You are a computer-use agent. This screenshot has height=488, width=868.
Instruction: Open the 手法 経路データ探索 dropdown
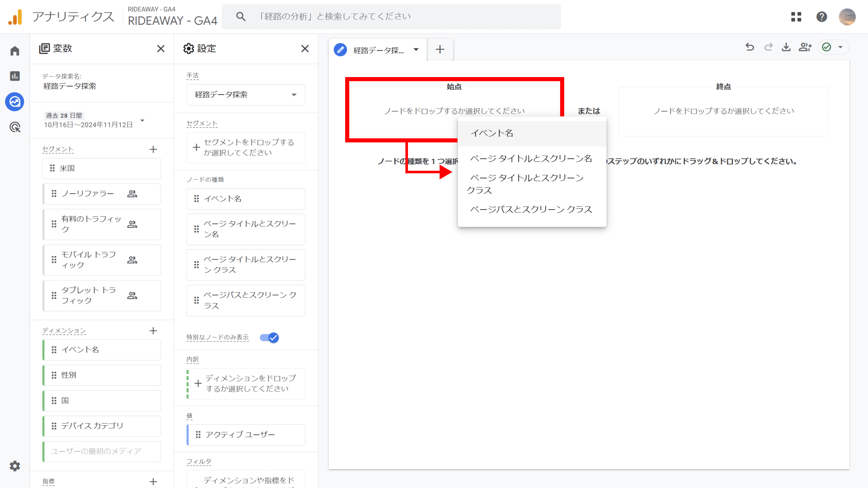tap(246, 95)
